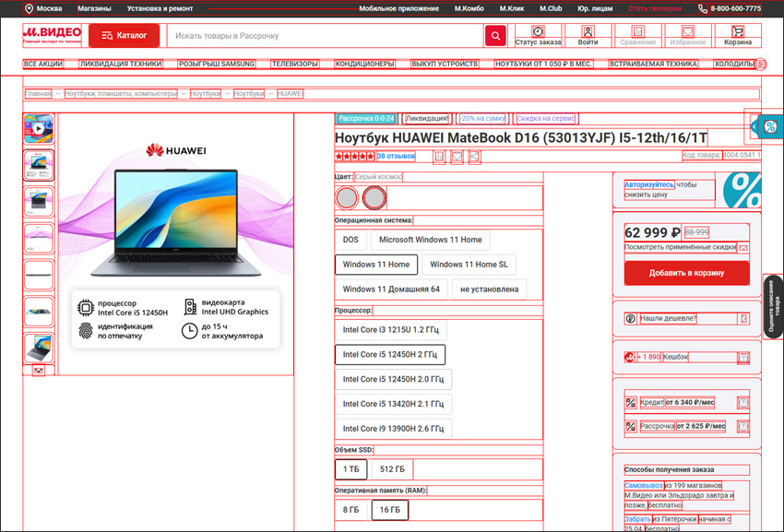Screen dimensions: 784x532
Task: Click the compare bars icon beside reviews
Action: pyautogui.click(x=439, y=157)
